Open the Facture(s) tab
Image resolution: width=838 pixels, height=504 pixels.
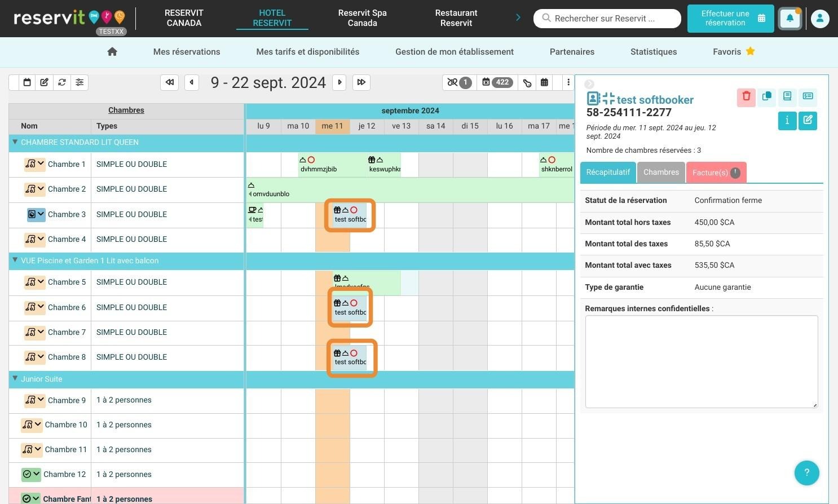pyautogui.click(x=716, y=173)
